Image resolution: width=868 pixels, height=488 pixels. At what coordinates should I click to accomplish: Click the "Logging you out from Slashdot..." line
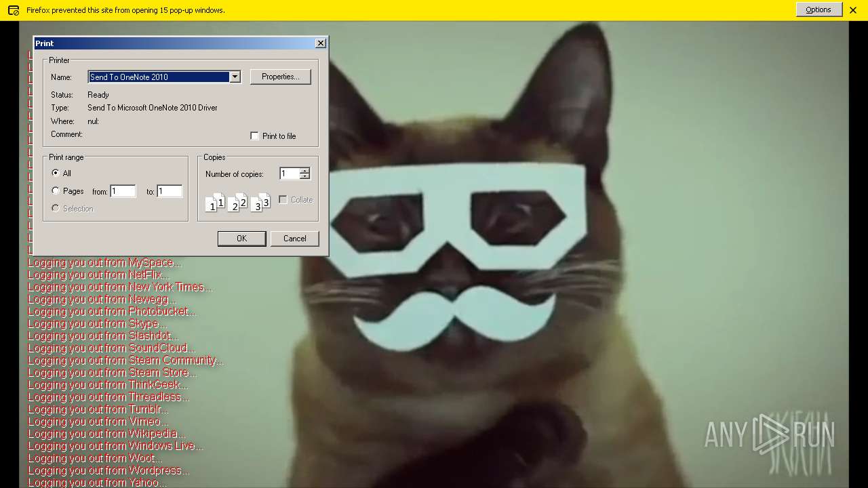click(x=103, y=335)
